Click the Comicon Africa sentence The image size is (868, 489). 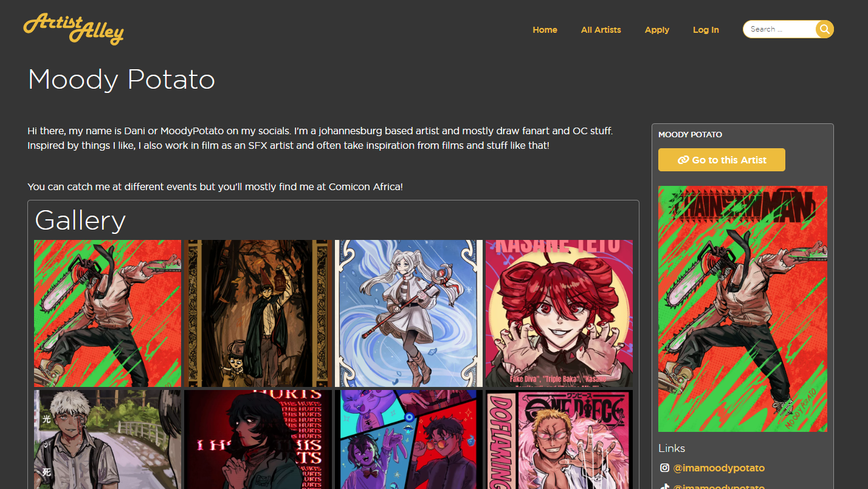pos(215,186)
